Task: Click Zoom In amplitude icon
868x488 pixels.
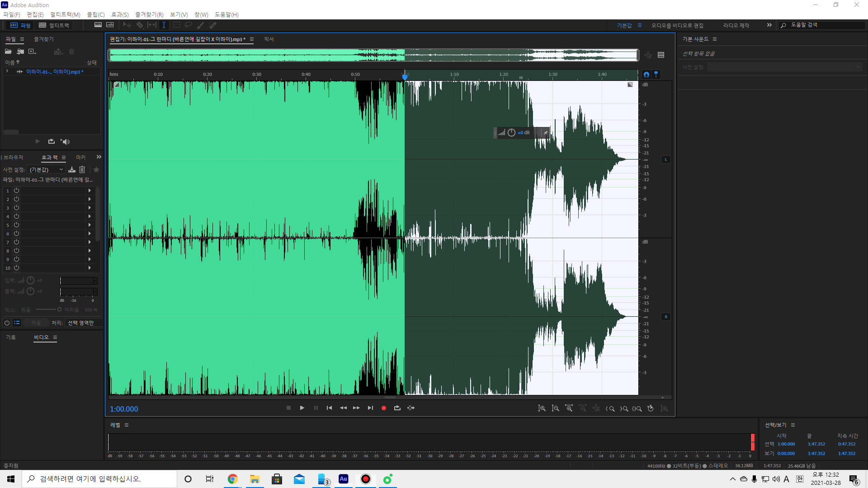Action: [542, 408]
